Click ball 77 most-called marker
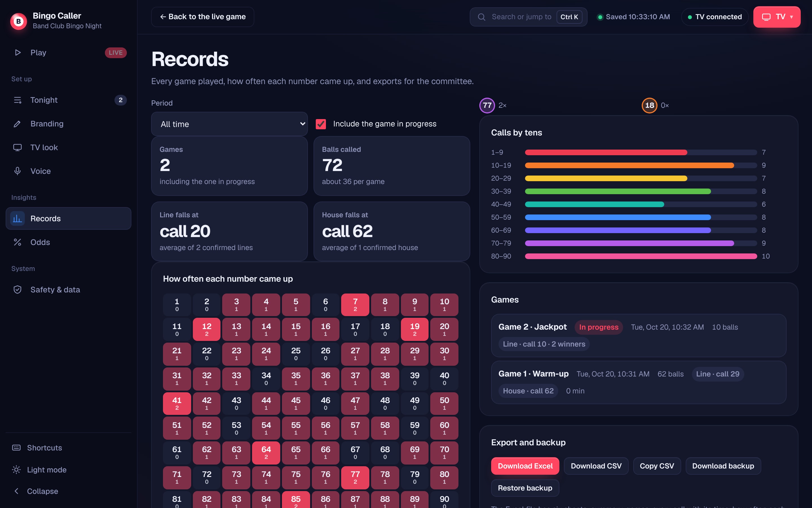 coord(487,106)
